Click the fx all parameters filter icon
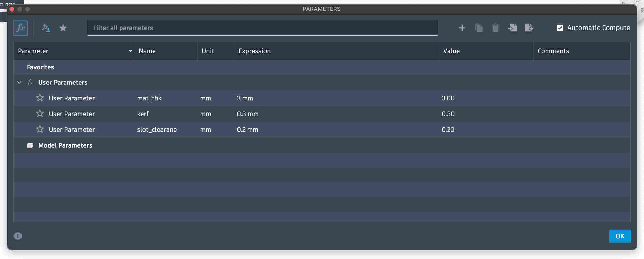This screenshot has width=644, height=259. click(20, 28)
